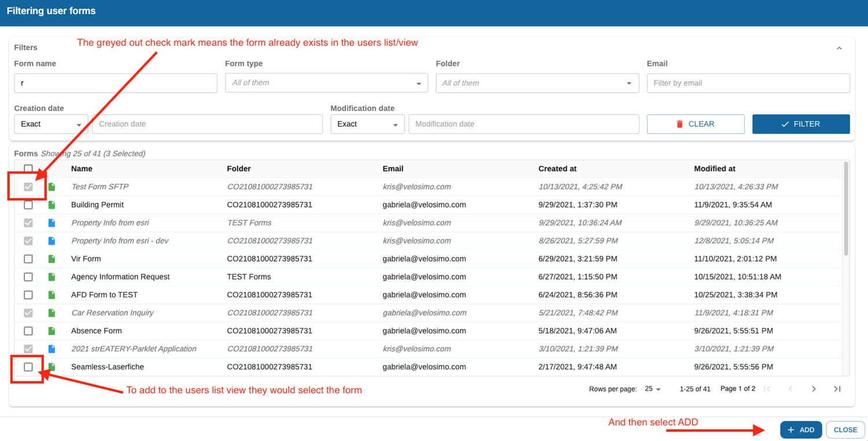Click the ADD button
The width and height of the screenshot is (868, 441).
pyautogui.click(x=801, y=430)
